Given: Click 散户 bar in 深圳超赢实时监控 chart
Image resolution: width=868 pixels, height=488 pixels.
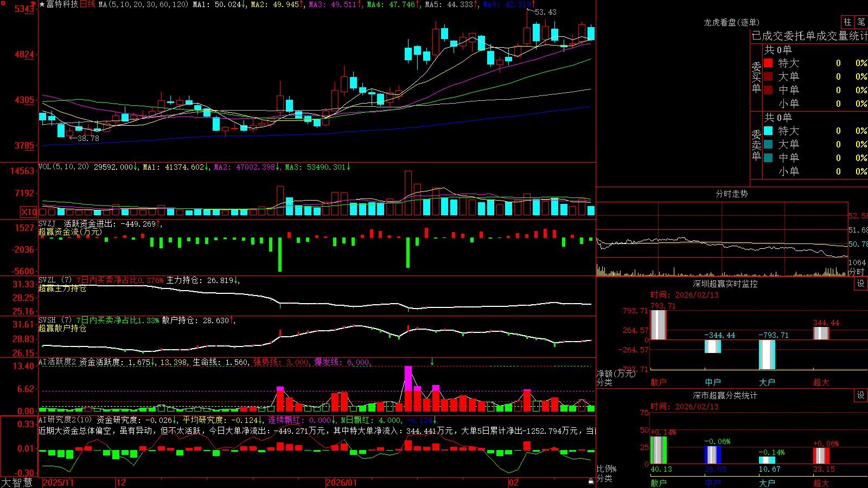Looking at the screenshot, I should pyautogui.click(x=658, y=325).
